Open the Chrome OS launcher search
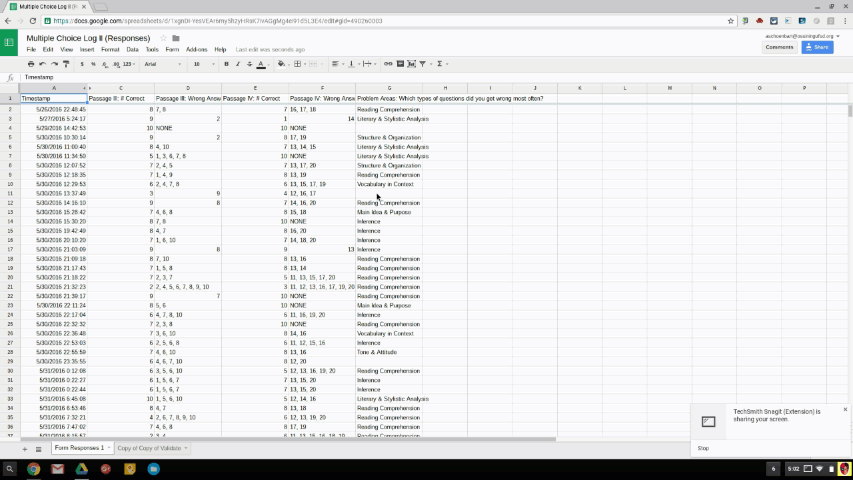853x480 pixels. pyautogui.click(x=9, y=469)
